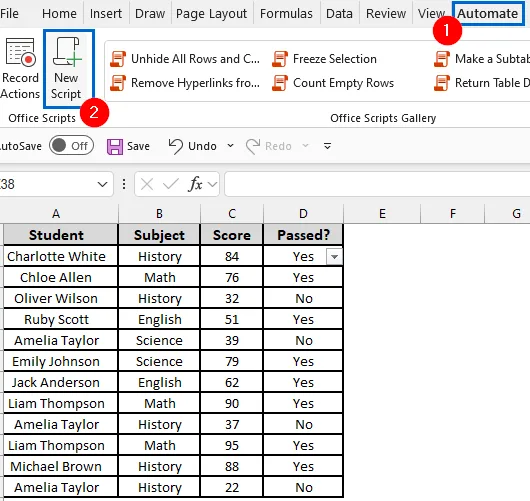The width and height of the screenshot is (530, 501).
Task: Click the Save disk icon
Action: [115, 146]
